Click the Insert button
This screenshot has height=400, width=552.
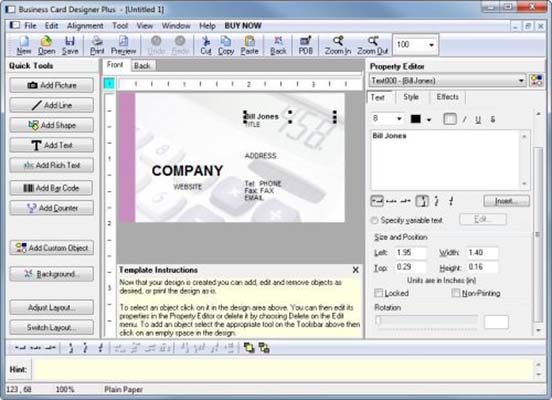click(506, 201)
